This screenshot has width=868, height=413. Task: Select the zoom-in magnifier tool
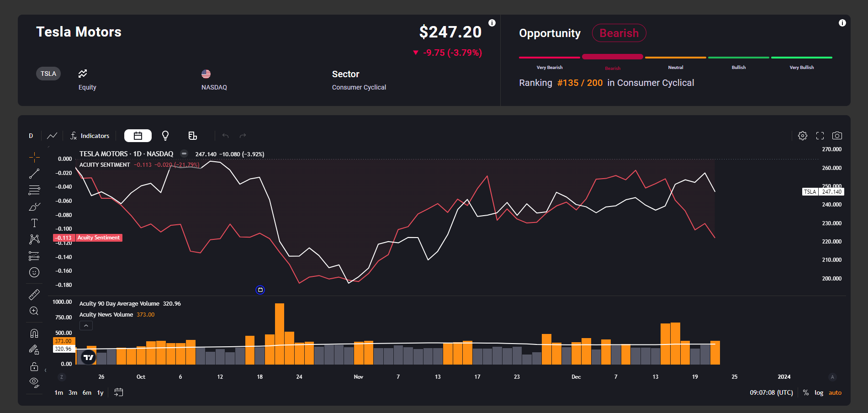click(34, 311)
